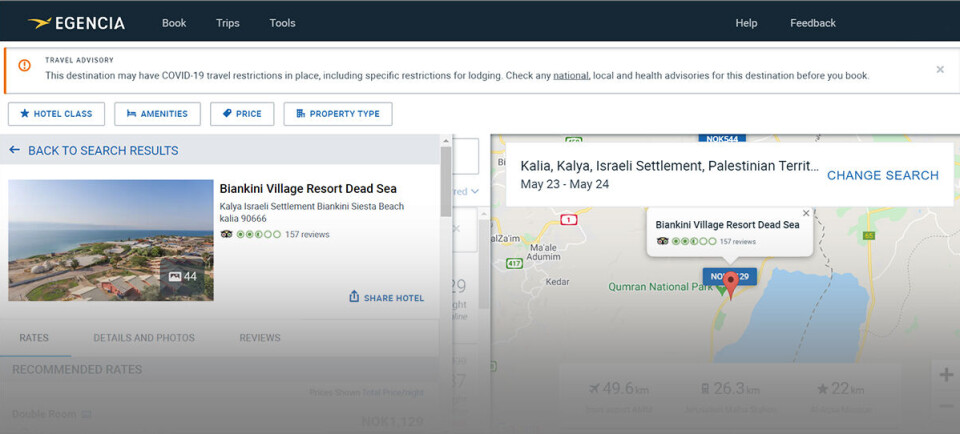Click Change Search on the map
Screen dimensions: 960x434
[882, 175]
